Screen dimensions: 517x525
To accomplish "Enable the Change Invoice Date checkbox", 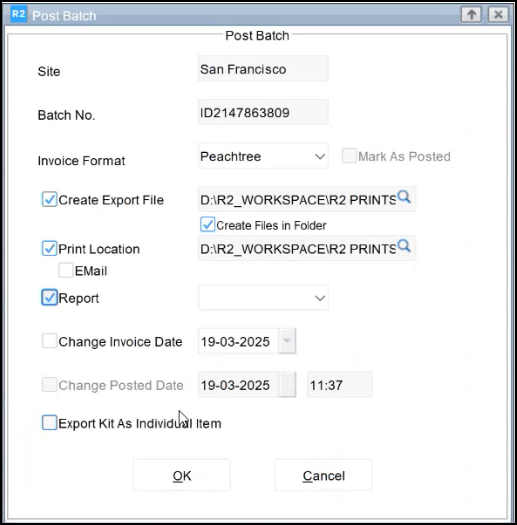I will (49, 341).
